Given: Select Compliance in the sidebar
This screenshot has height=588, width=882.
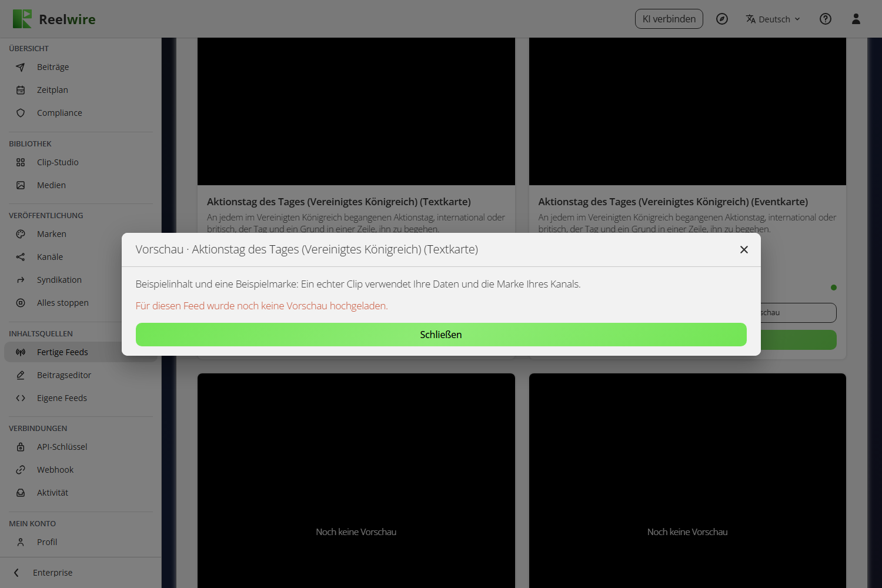Looking at the screenshot, I should click(x=81, y=113).
